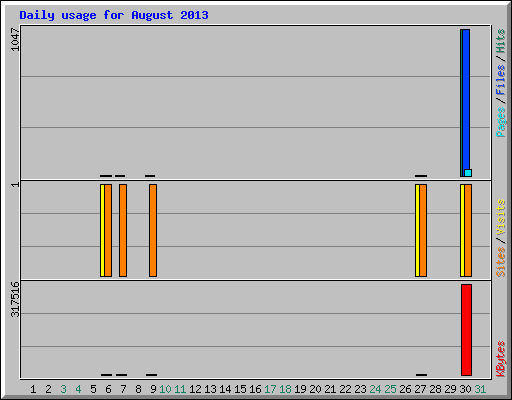Click the red KBytes bar on day 30

click(466, 330)
